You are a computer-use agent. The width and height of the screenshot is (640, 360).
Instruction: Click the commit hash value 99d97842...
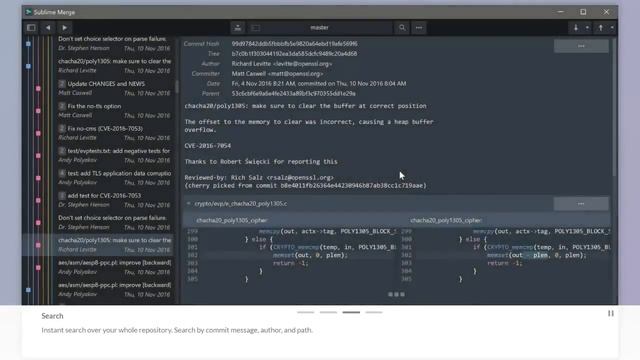[294, 44]
